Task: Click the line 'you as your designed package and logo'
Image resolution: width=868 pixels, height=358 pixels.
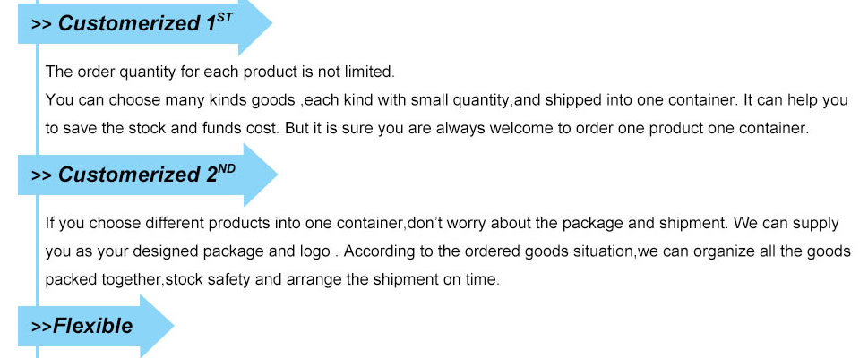Action: [447, 251]
